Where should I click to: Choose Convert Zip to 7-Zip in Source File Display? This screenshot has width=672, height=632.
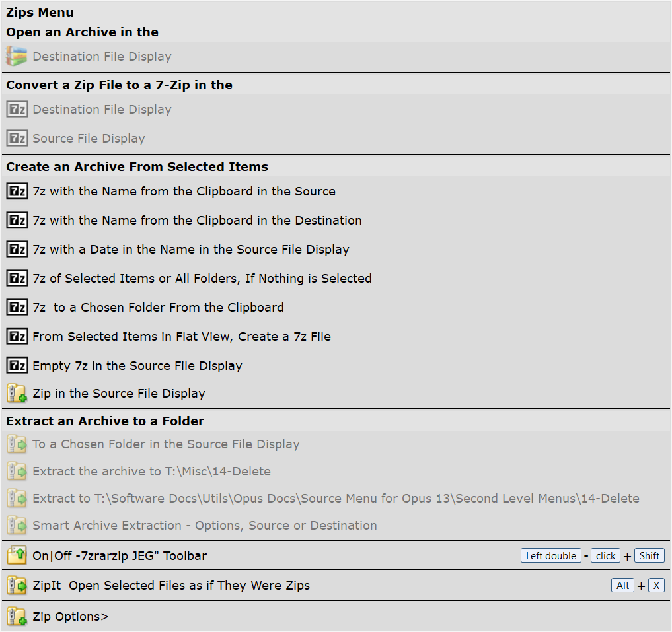[x=89, y=139]
